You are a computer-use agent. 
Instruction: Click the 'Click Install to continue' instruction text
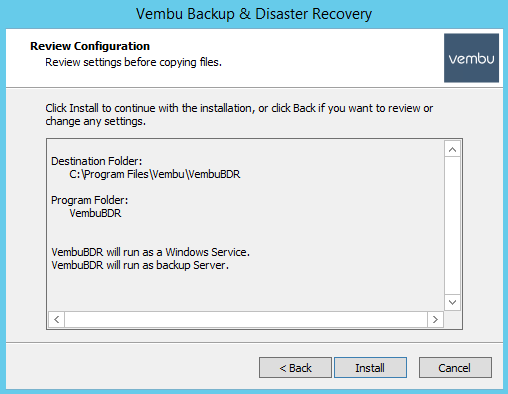click(x=239, y=115)
